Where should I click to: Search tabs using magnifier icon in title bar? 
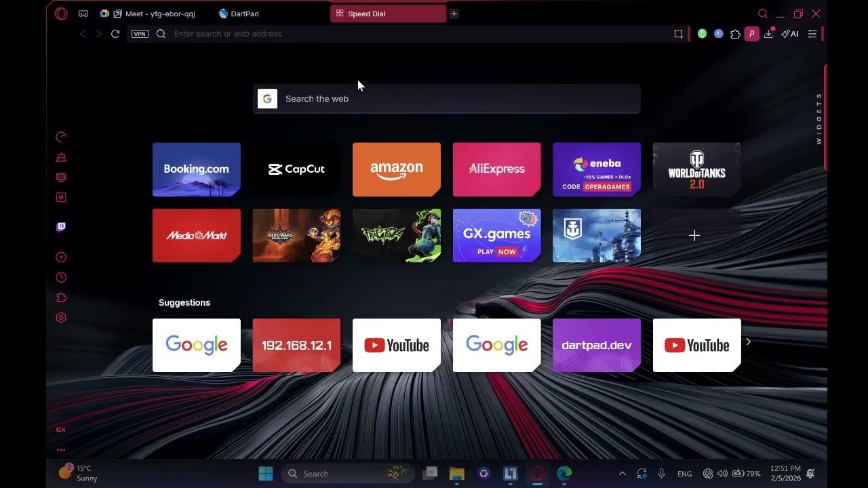[x=763, y=14]
